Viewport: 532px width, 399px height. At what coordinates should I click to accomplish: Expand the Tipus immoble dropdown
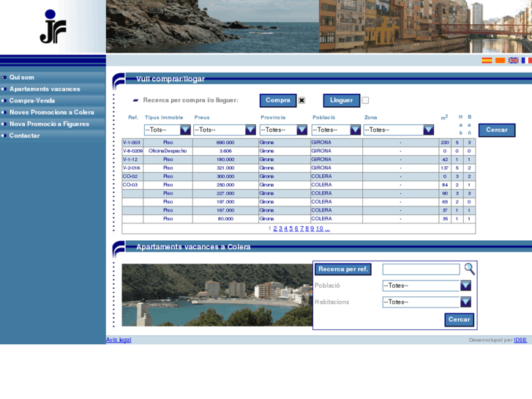click(185, 130)
